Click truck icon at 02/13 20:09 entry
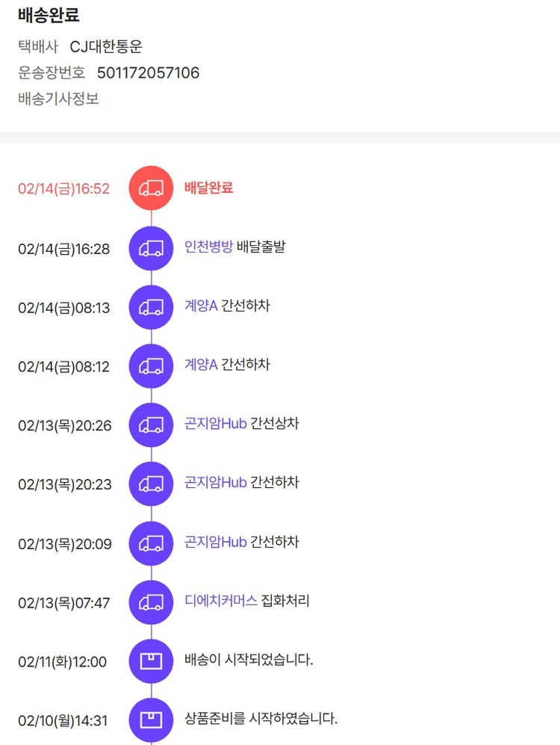The image size is (560, 745). point(151,543)
